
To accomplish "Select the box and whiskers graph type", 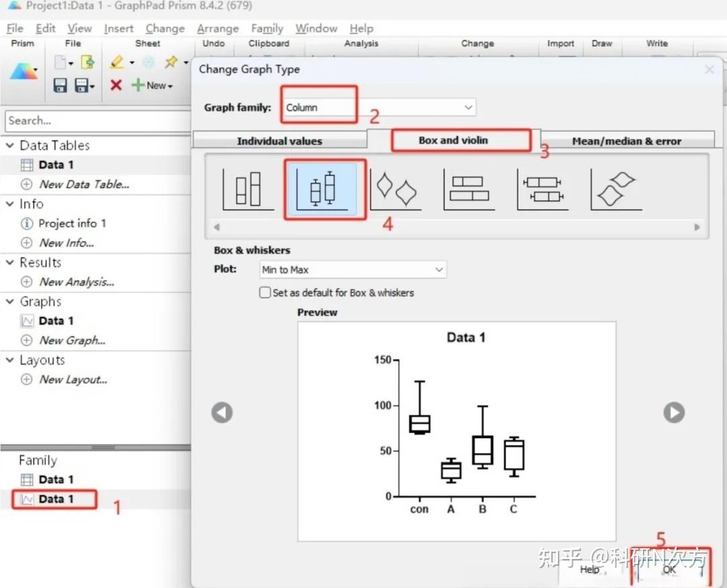I will pyautogui.click(x=322, y=189).
